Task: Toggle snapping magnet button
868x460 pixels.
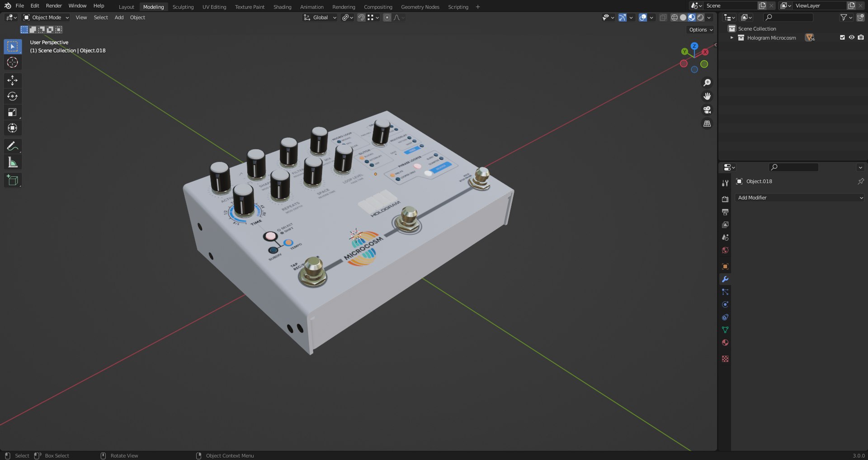Action: (x=361, y=18)
